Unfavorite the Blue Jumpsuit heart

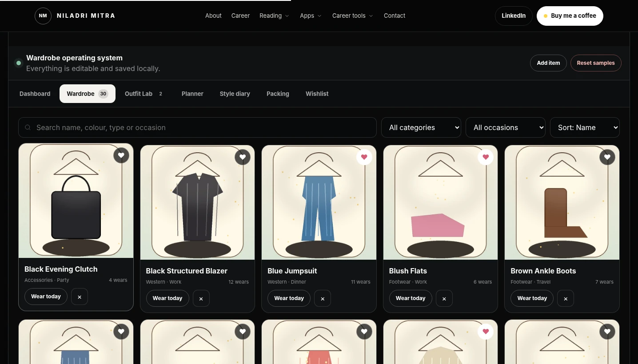(x=364, y=157)
